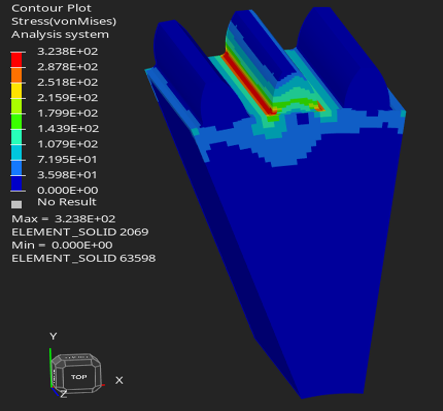
Task: Select the legend value 1.439E+02
Action: pos(68,128)
